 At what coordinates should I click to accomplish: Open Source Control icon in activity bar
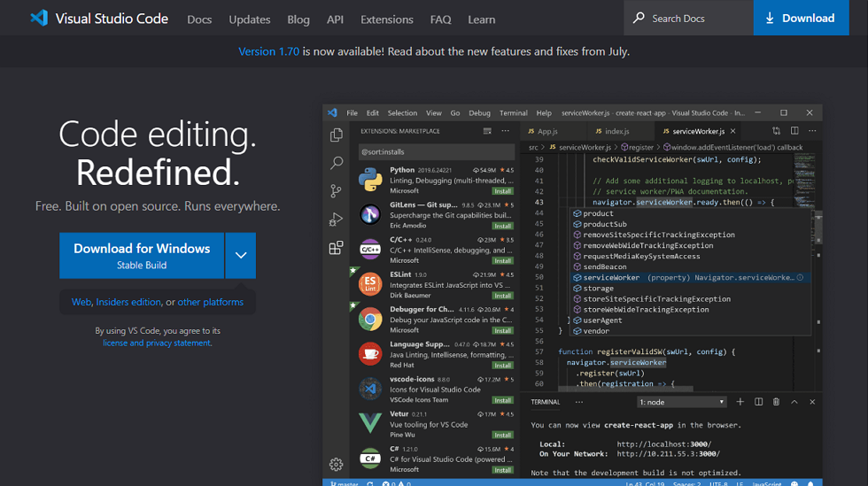336,191
